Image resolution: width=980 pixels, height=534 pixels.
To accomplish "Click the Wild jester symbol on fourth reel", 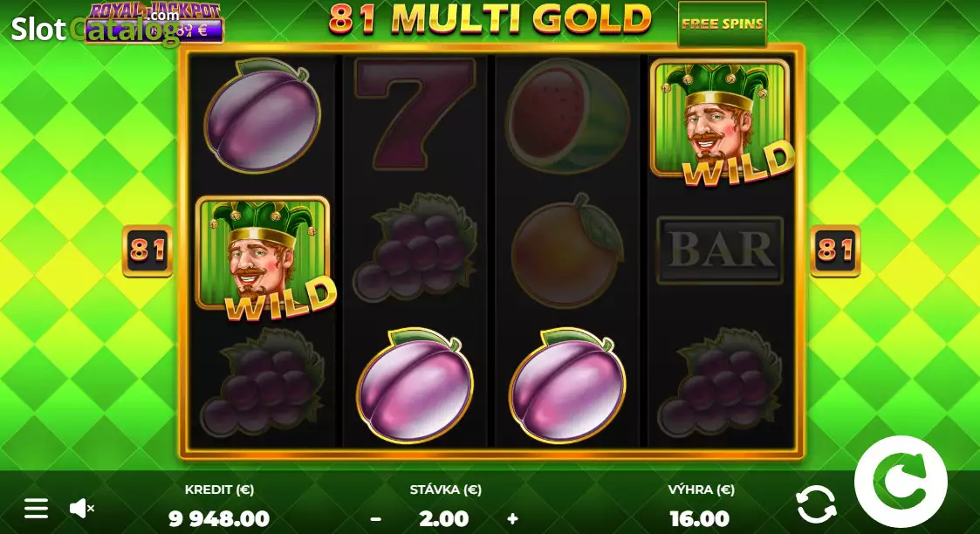I will point(722,122).
